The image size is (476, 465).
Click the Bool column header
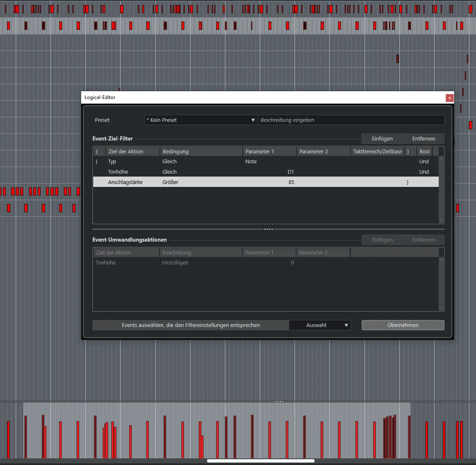424,151
